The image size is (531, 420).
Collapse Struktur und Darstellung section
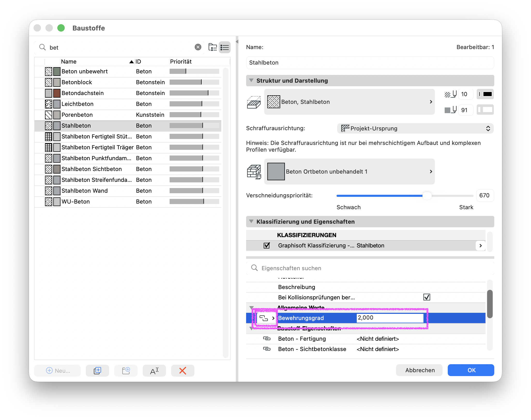pyautogui.click(x=251, y=81)
